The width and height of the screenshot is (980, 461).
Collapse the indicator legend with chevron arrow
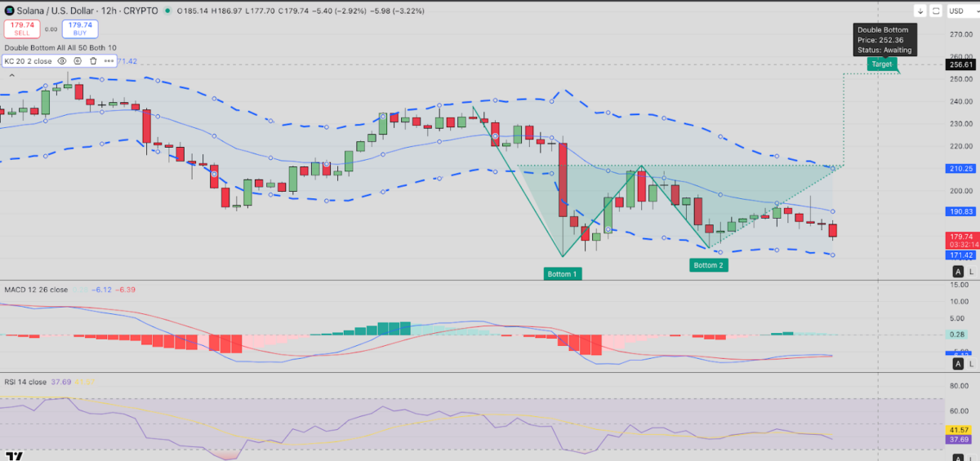coord(11,74)
